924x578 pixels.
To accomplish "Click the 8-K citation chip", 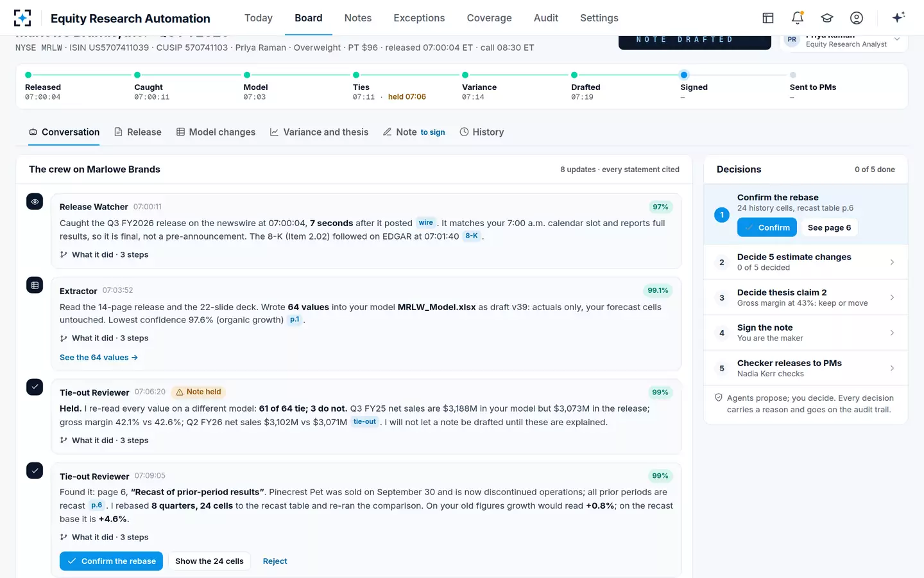I will click(472, 236).
